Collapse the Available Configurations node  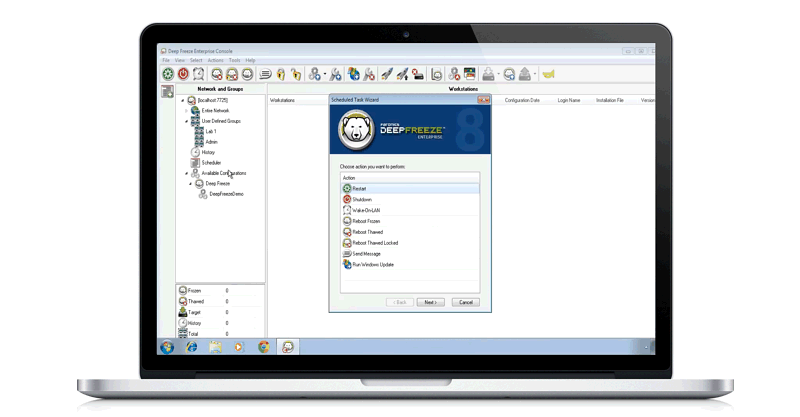click(x=186, y=174)
